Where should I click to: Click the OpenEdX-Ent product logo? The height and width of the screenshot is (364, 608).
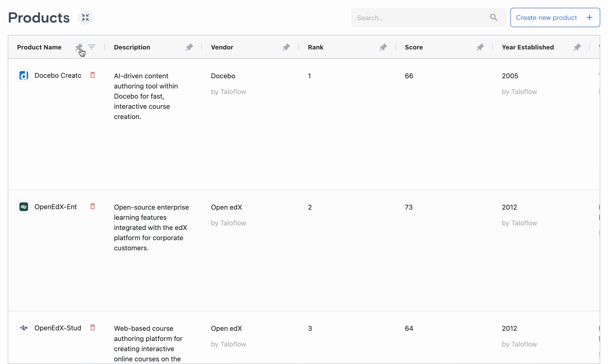pyautogui.click(x=24, y=207)
